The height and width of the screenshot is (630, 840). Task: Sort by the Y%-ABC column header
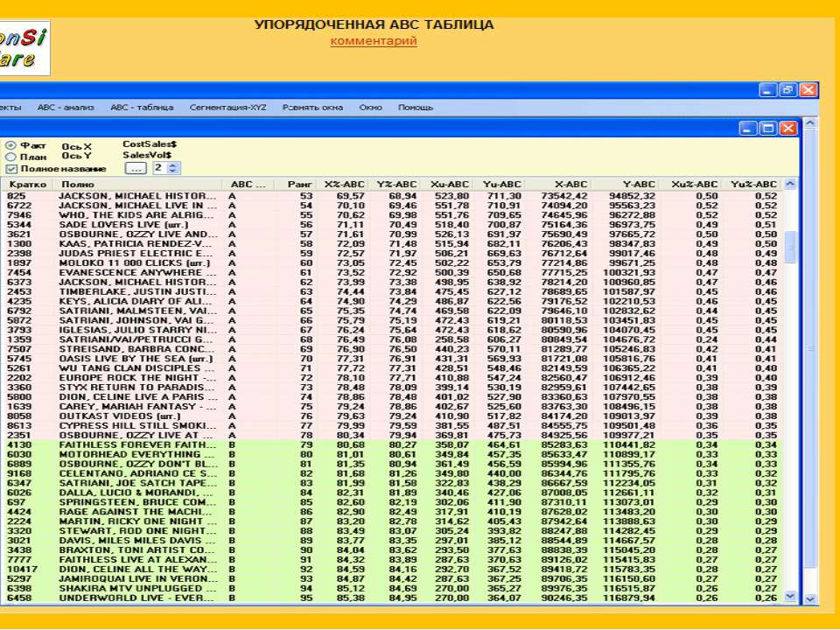(x=395, y=185)
